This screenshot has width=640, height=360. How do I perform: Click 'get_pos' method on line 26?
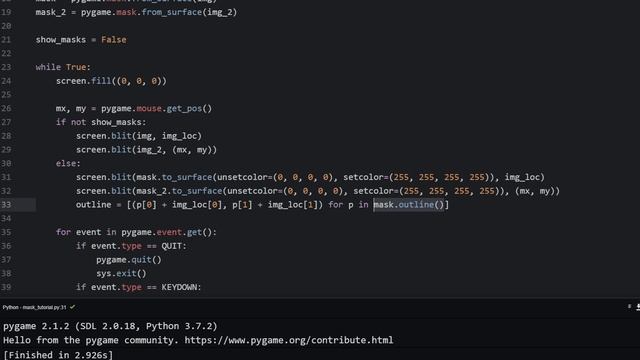[184, 108]
